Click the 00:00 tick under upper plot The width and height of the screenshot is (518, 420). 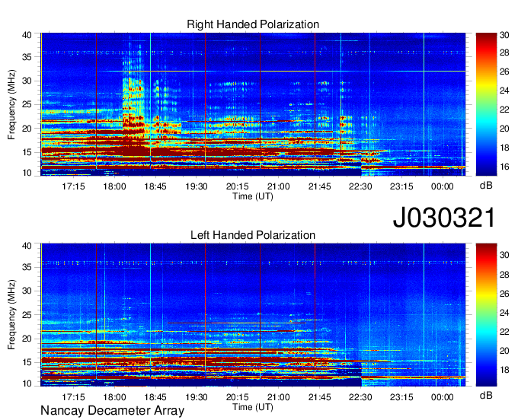(x=442, y=186)
